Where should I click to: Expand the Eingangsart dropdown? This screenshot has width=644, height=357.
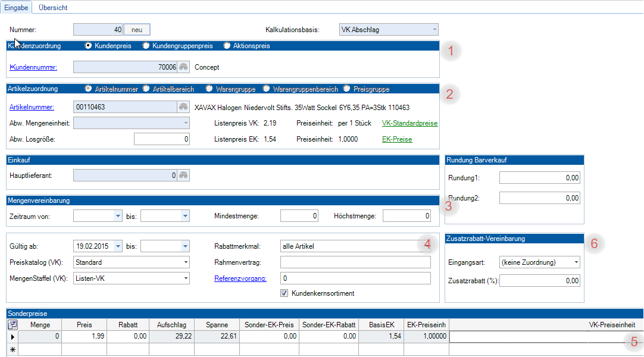point(576,262)
